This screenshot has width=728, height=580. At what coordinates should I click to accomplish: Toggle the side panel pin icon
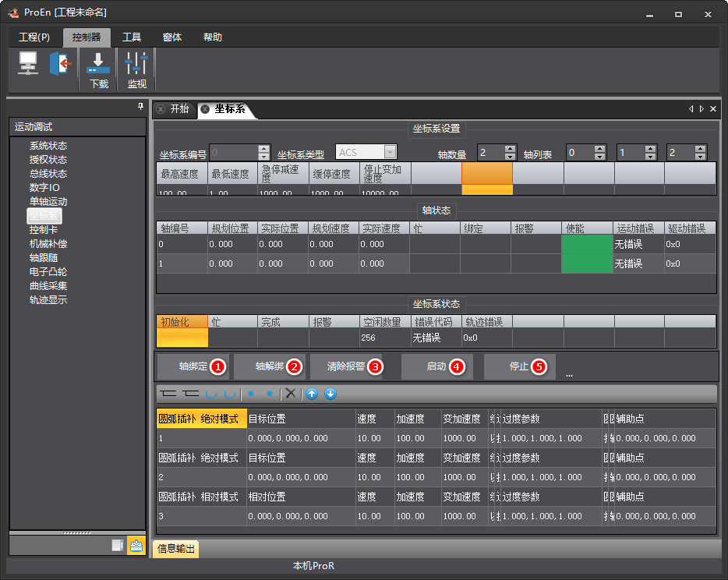coord(140,107)
